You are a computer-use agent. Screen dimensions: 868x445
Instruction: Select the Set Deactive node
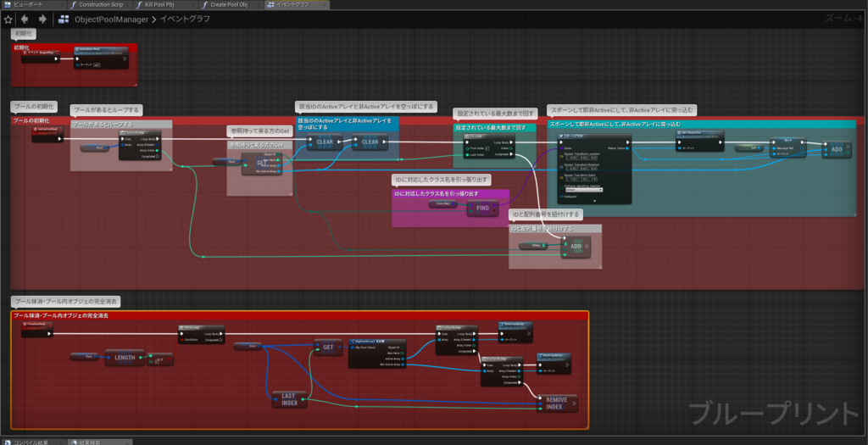pyautogui.click(x=699, y=141)
